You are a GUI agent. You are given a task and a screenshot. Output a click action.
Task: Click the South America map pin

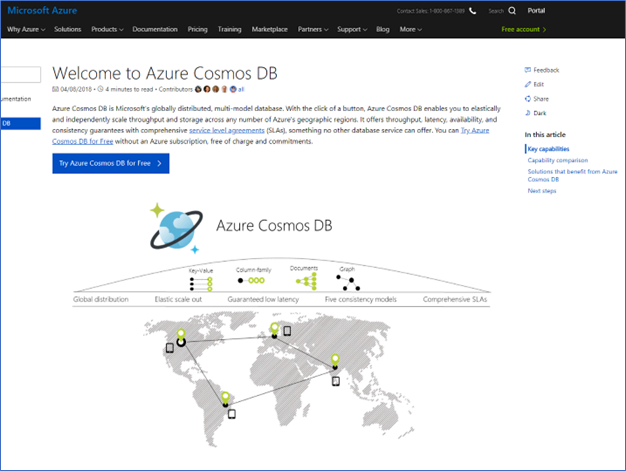click(225, 400)
